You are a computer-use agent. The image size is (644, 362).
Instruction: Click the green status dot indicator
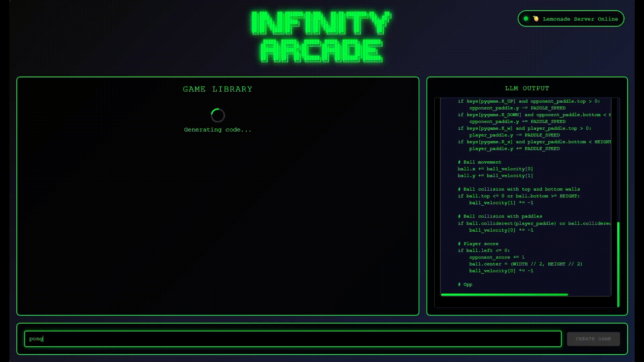click(x=526, y=19)
